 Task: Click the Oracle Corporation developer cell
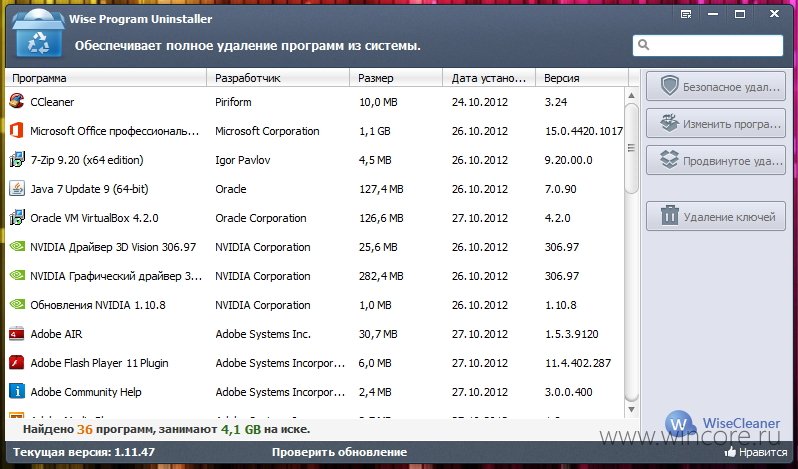(x=261, y=218)
